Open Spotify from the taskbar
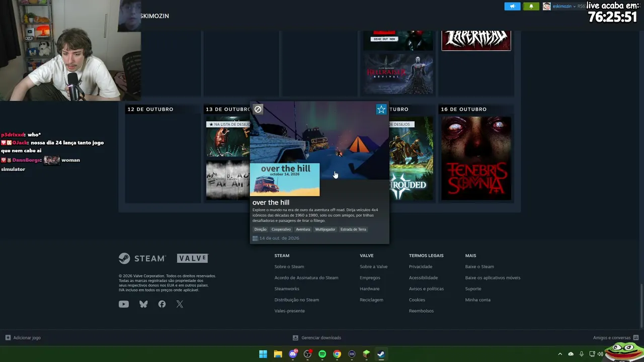 [x=322, y=354]
